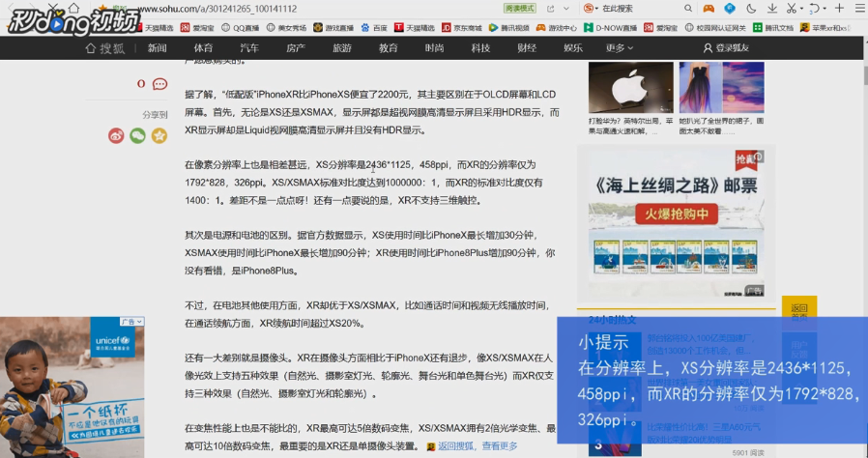Image resolution: width=868 pixels, height=458 pixels.
Task: Expand the 更多 navigation menu
Action: click(619, 48)
